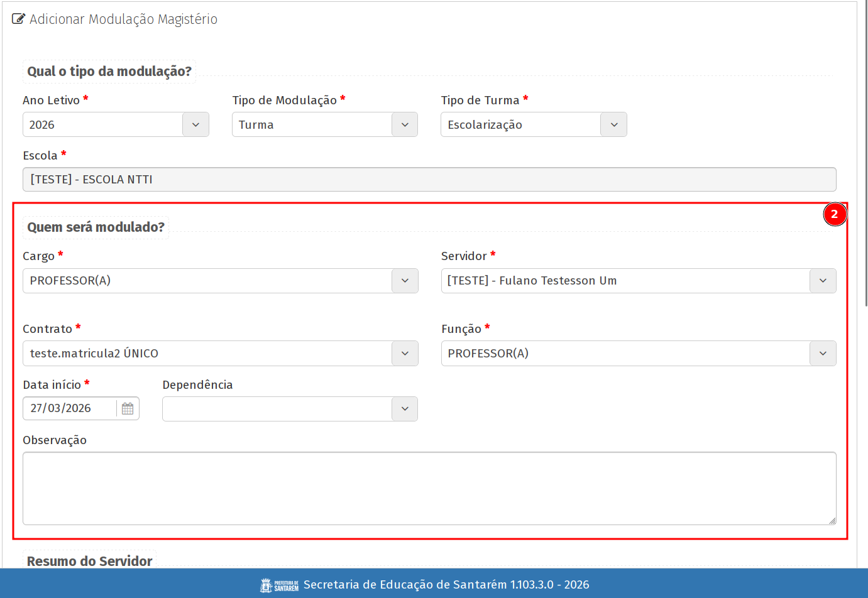Click the red number 2 annotation badge
The image size is (868, 598).
click(834, 214)
